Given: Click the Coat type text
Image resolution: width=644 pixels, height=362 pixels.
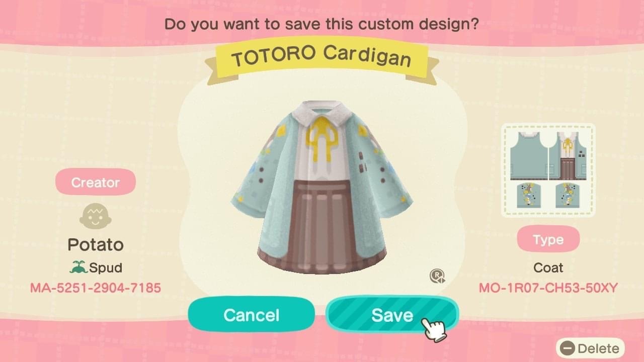Looking at the screenshot, I should coord(548,267).
